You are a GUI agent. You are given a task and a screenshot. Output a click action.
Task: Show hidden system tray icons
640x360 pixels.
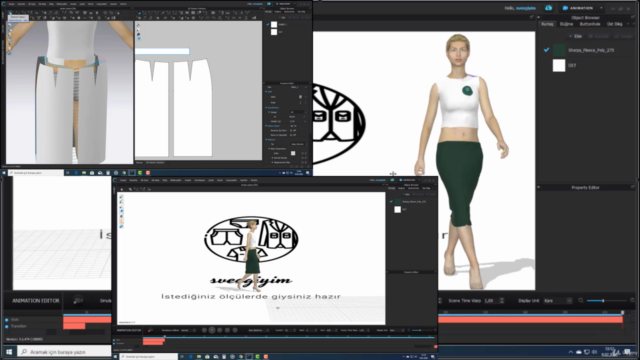(570, 352)
